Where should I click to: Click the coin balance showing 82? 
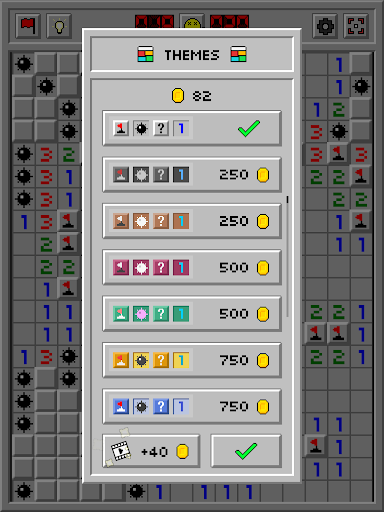pyautogui.click(x=192, y=96)
